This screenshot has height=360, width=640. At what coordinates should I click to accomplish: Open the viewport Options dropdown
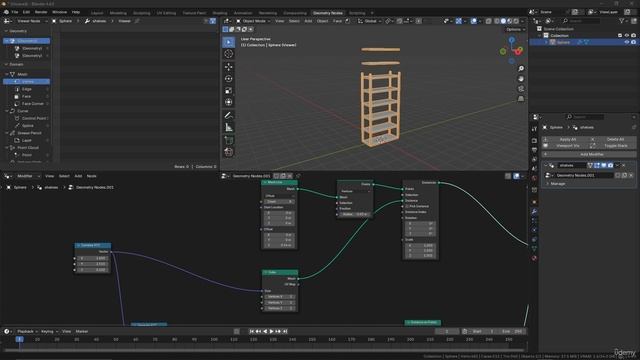515,29
